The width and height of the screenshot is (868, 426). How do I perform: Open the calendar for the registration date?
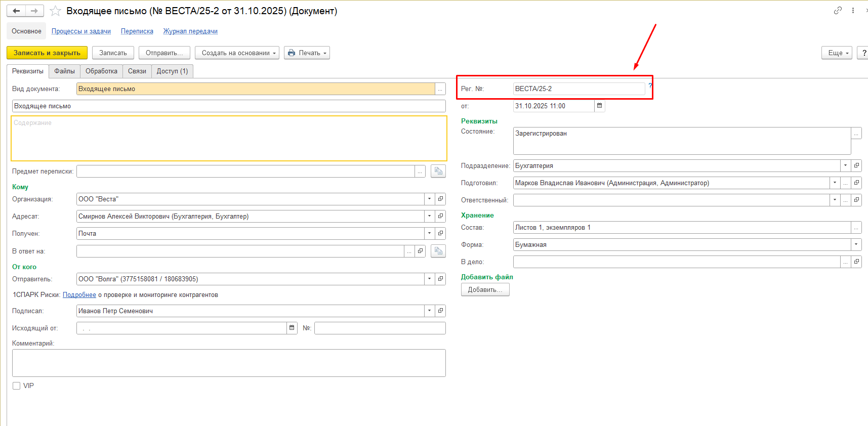coord(600,106)
